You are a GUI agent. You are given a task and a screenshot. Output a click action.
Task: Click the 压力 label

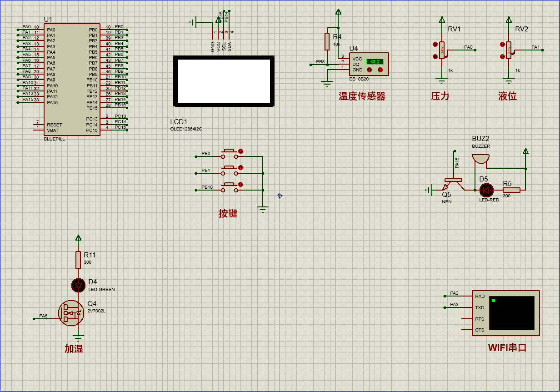point(440,96)
